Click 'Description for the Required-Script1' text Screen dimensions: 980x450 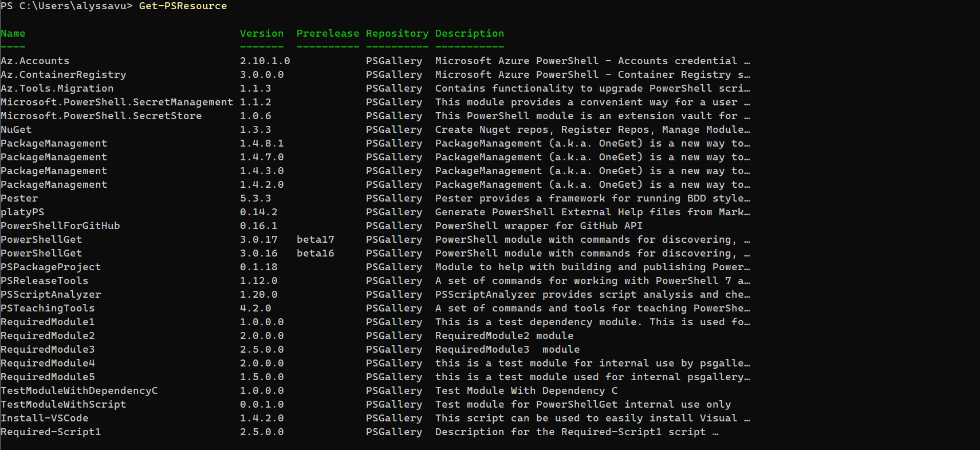(577, 432)
